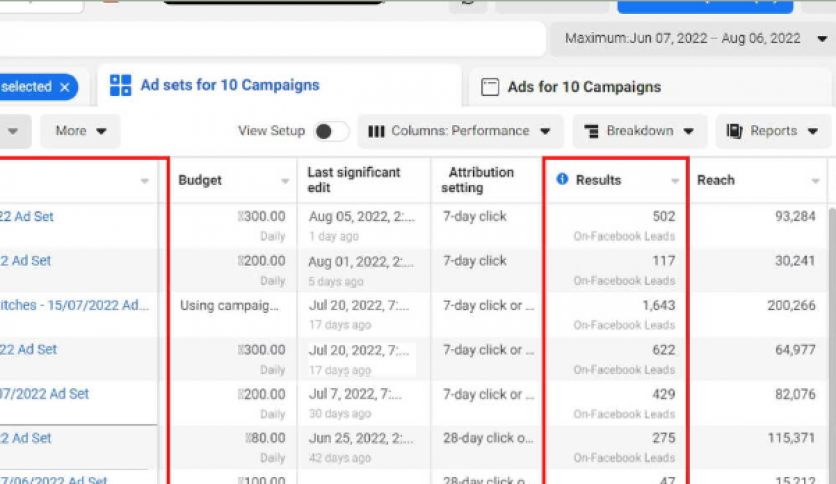Viewport: 836px width, 484px height.
Task: Click the blue button in the top bar
Action: click(705, 6)
